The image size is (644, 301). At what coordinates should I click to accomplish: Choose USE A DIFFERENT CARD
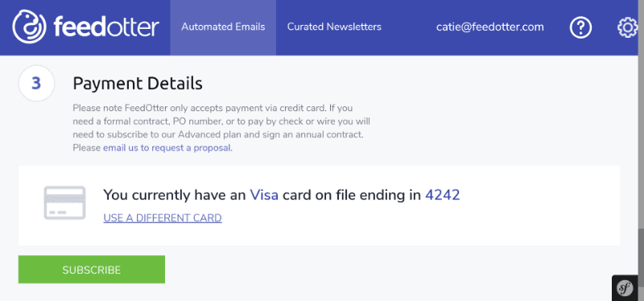[x=163, y=217]
